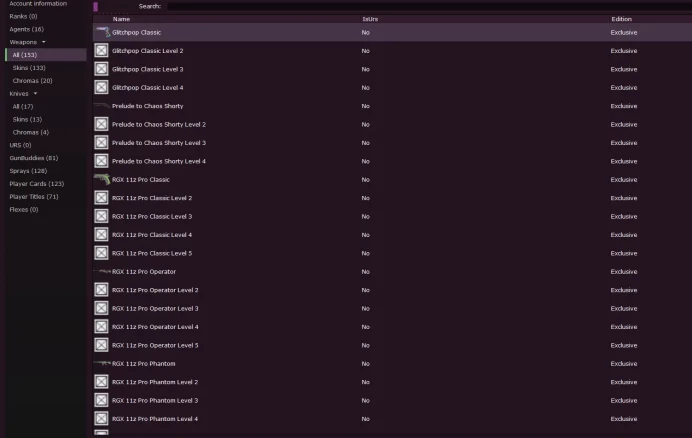
Task: Click placeholder icon for RGX Pro Phantom Level 3
Action: (x=102, y=400)
